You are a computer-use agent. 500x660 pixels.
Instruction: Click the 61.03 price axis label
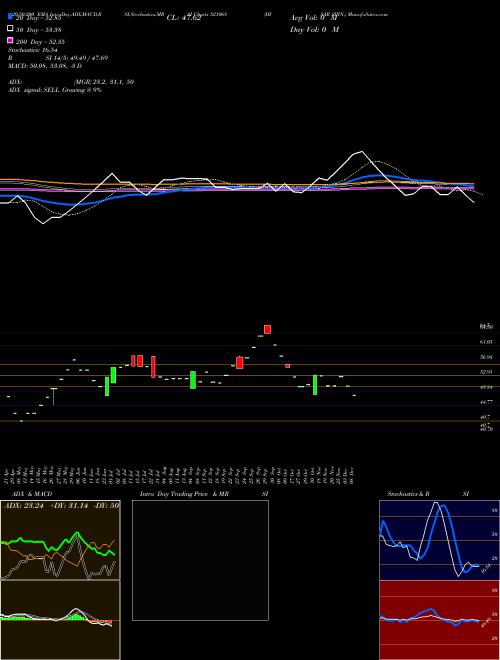(487, 342)
